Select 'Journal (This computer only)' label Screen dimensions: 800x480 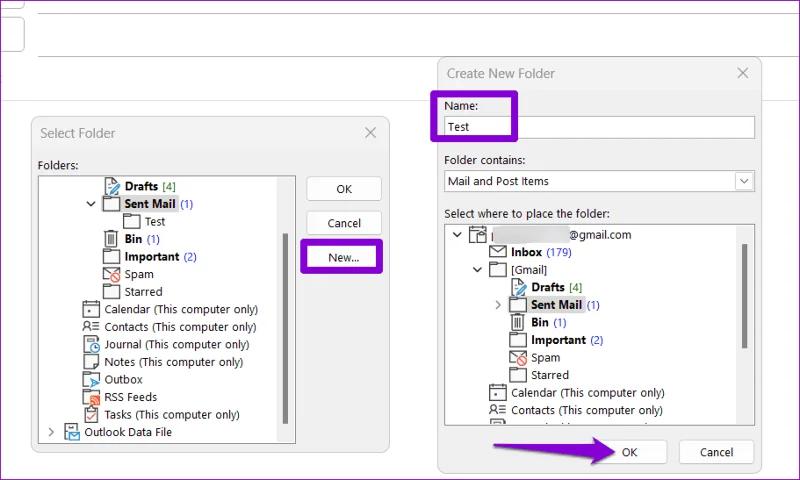[177, 344]
